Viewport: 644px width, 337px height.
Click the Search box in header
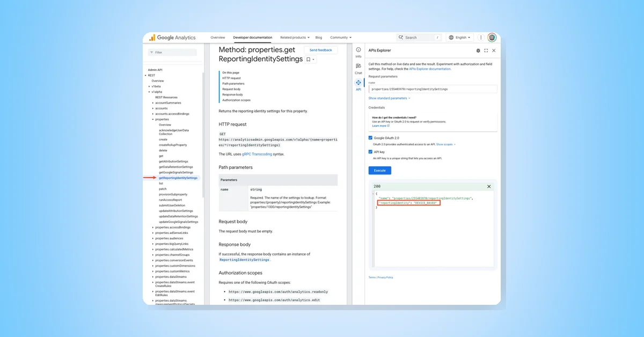[419, 38]
